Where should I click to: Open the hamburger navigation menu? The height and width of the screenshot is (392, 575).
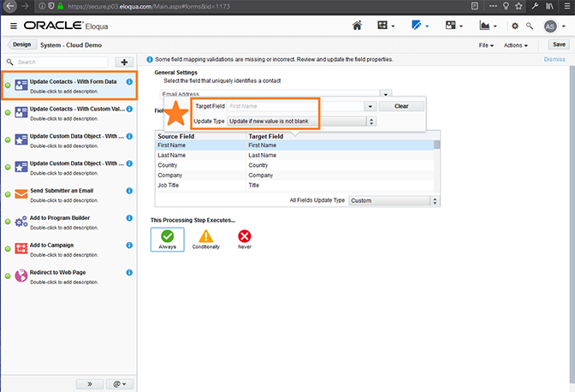point(14,26)
